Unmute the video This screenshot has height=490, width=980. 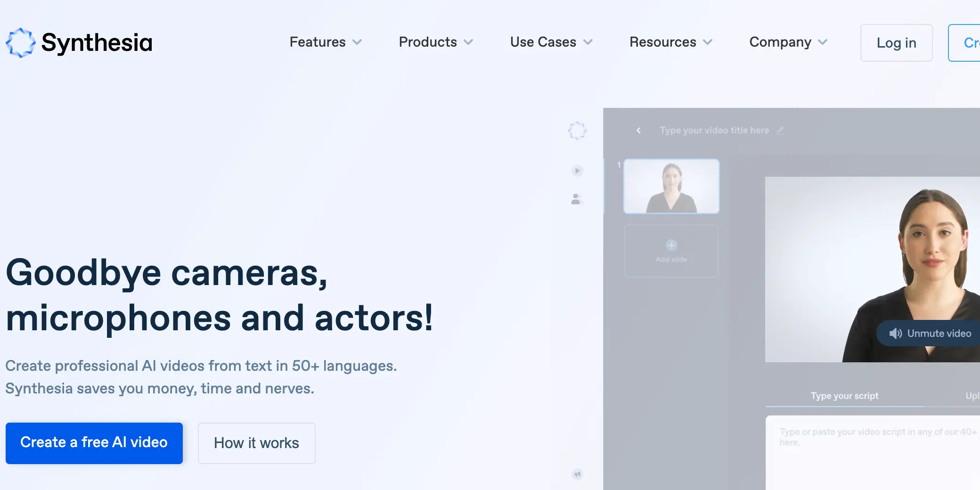929,334
